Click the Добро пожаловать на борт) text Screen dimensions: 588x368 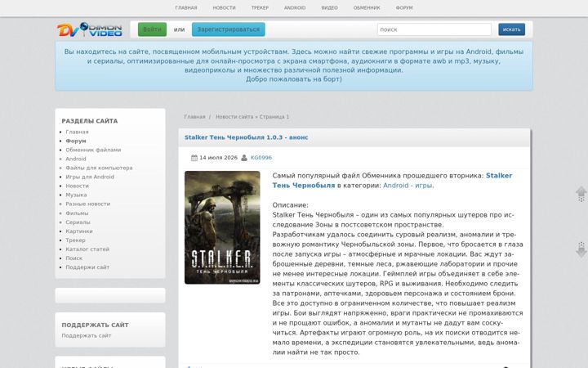pyautogui.click(x=294, y=79)
